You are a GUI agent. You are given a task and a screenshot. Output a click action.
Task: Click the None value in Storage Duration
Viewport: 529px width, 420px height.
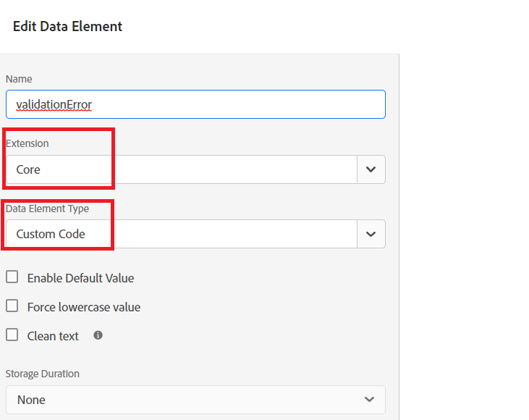(x=31, y=400)
